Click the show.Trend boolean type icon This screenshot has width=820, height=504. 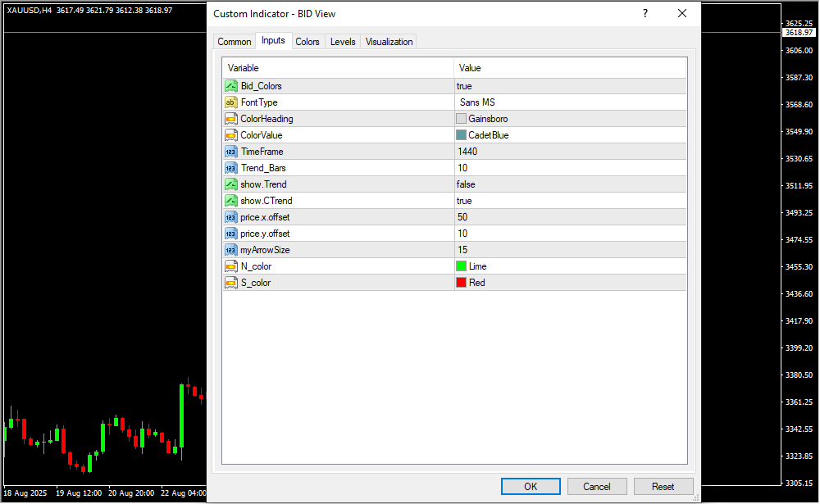[231, 184]
